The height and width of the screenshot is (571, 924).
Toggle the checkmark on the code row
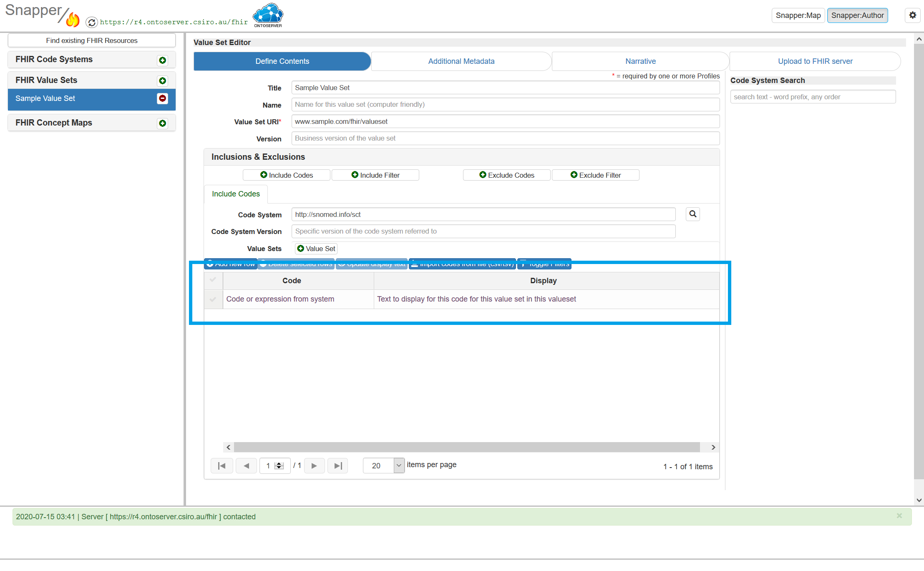(x=213, y=299)
